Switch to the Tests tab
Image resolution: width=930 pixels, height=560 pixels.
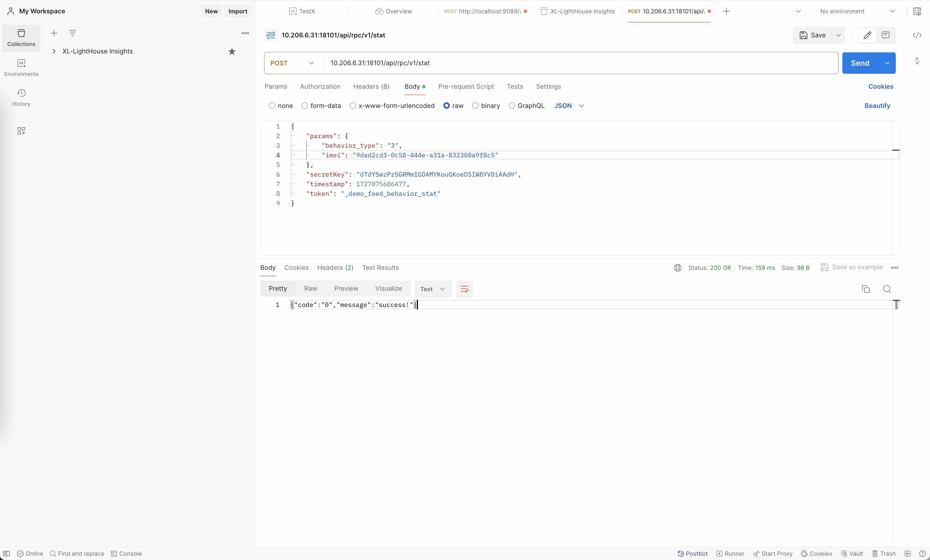(x=515, y=86)
